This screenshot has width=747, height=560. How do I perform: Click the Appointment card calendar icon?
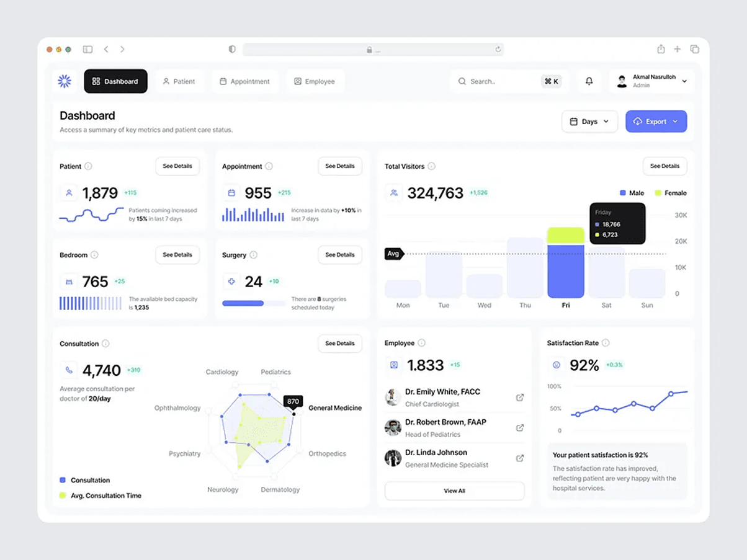click(x=231, y=193)
